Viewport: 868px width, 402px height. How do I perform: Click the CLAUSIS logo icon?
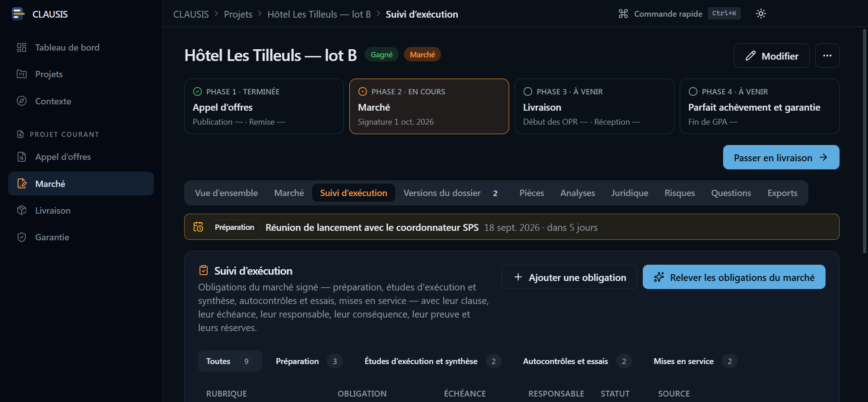click(18, 14)
